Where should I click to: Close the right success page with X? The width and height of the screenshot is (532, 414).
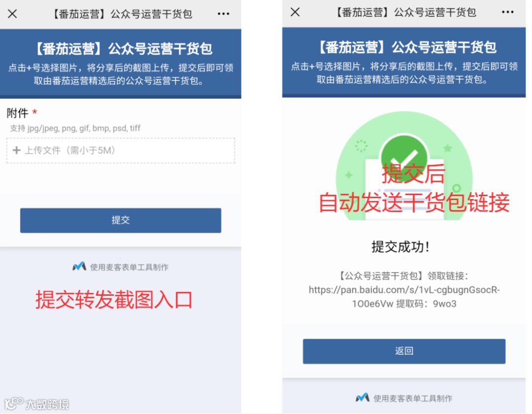coord(295,12)
